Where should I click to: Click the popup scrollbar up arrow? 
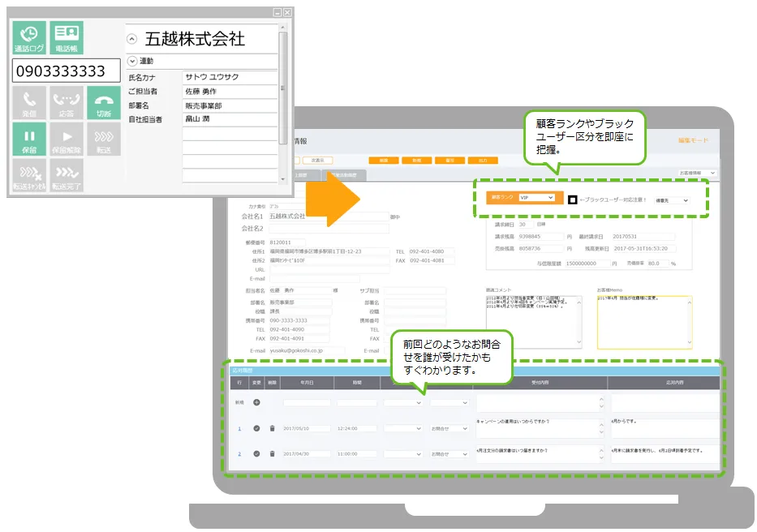283,28
